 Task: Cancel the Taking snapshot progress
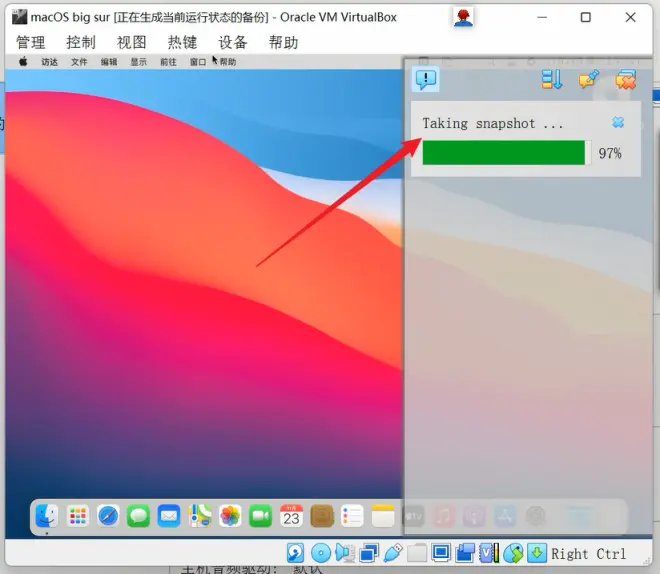617,122
